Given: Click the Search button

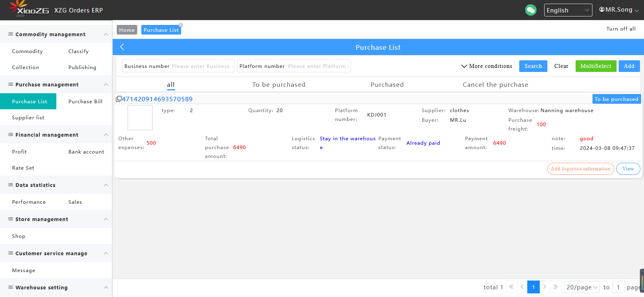Looking at the screenshot, I should [x=533, y=66].
